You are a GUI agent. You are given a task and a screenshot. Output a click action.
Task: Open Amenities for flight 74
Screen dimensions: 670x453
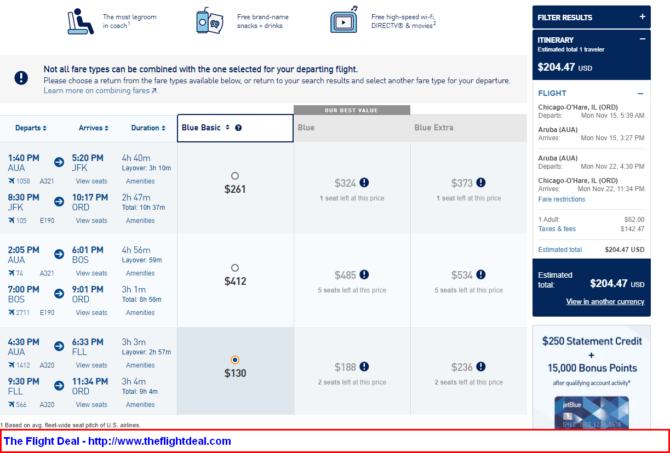click(140, 273)
